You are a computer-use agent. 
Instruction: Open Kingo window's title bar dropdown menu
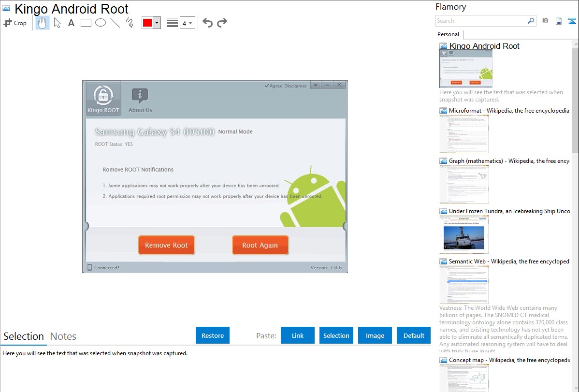pos(316,85)
